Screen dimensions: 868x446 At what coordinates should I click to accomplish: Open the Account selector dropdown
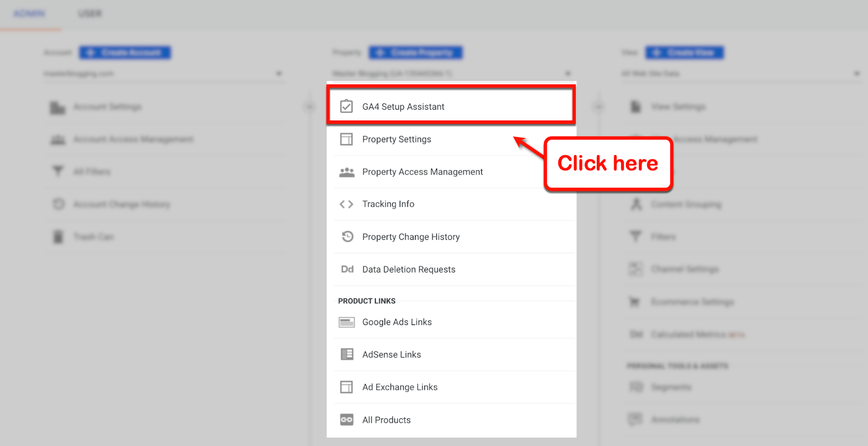pos(163,74)
